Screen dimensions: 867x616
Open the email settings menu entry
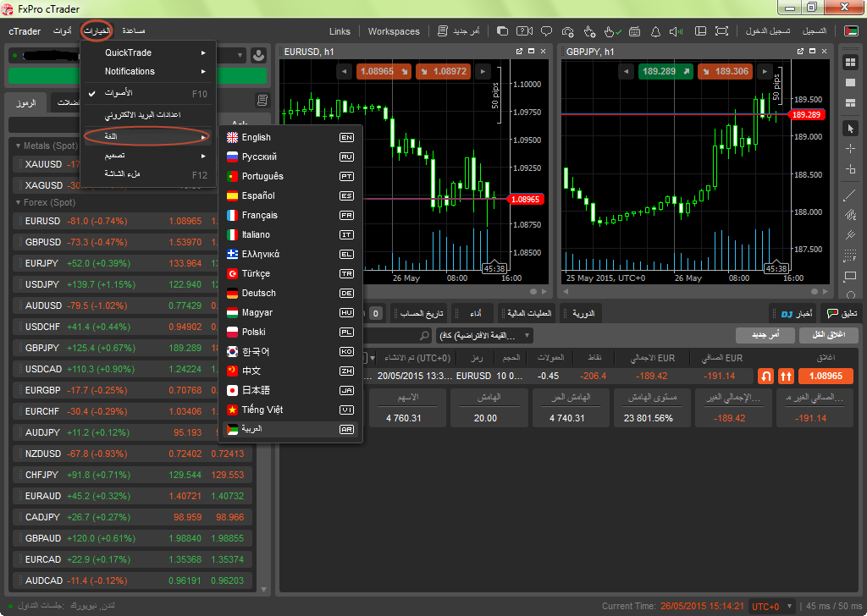pos(148,115)
